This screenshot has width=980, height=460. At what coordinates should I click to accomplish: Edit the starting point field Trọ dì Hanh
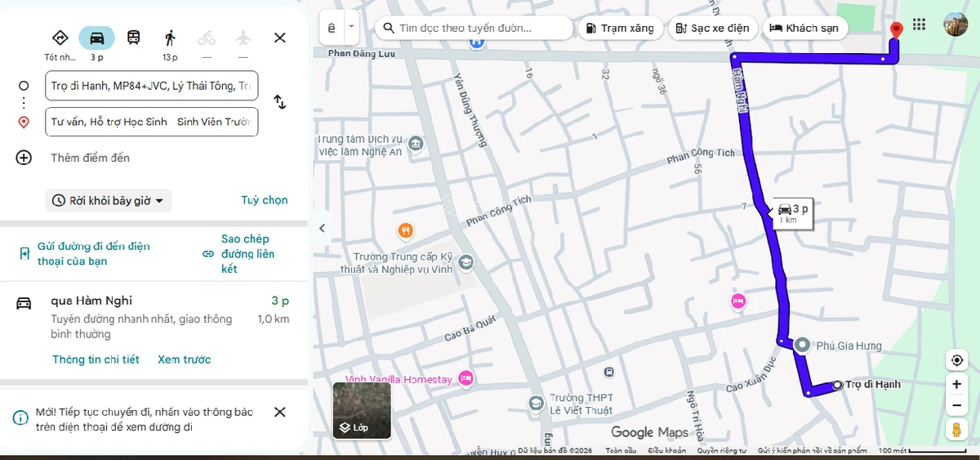point(152,86)
